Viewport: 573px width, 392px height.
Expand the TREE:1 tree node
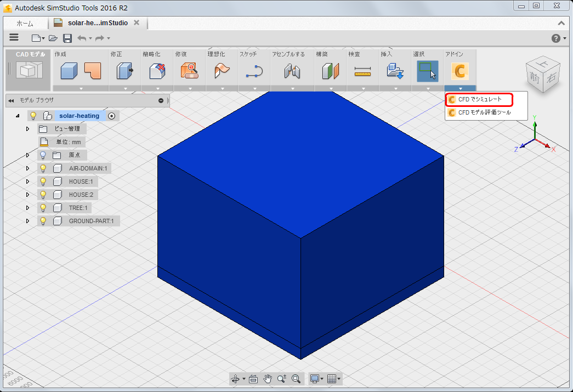click(27, 208)
